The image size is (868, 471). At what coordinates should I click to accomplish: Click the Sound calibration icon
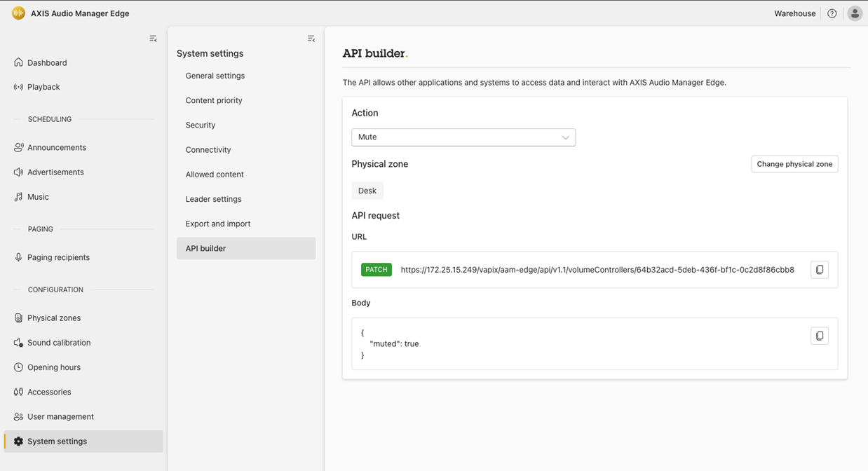(x=18, y=343)
